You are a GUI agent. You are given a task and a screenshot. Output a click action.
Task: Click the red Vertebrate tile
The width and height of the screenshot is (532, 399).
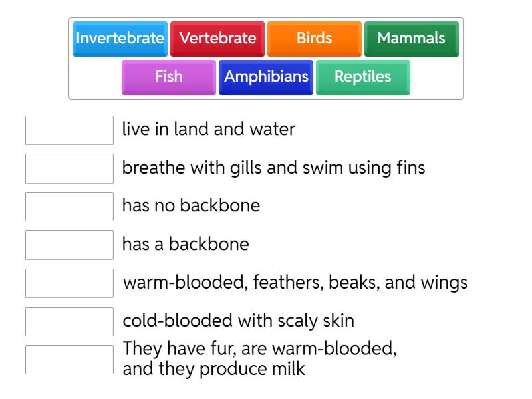(217, 39)
